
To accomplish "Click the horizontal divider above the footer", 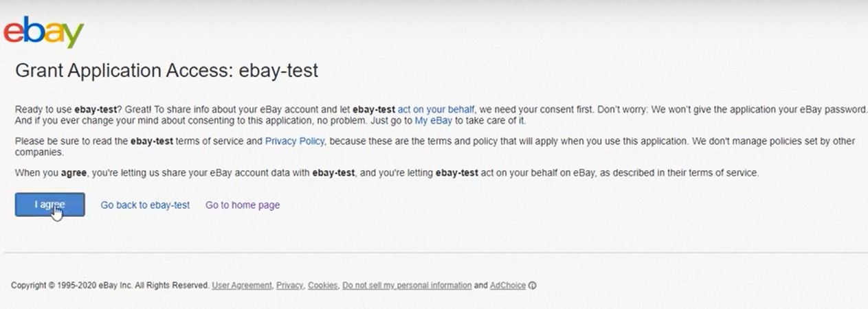I will pyautogui.click(x=434, y=253).
